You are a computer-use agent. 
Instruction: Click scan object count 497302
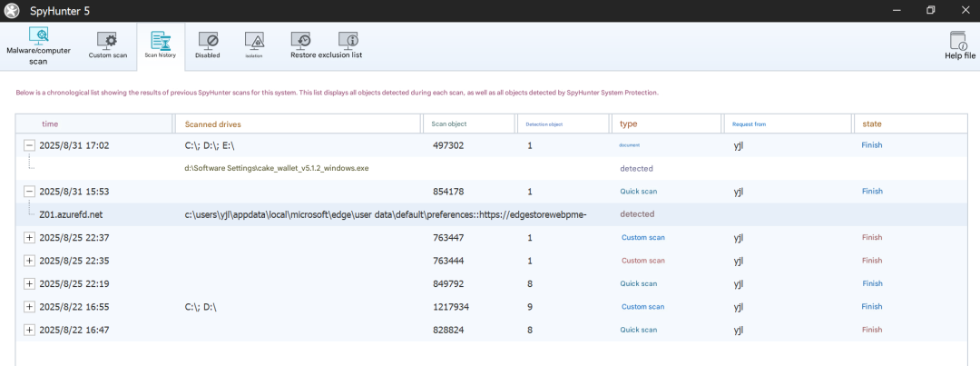pyautogui.click(x=448, y=145)
